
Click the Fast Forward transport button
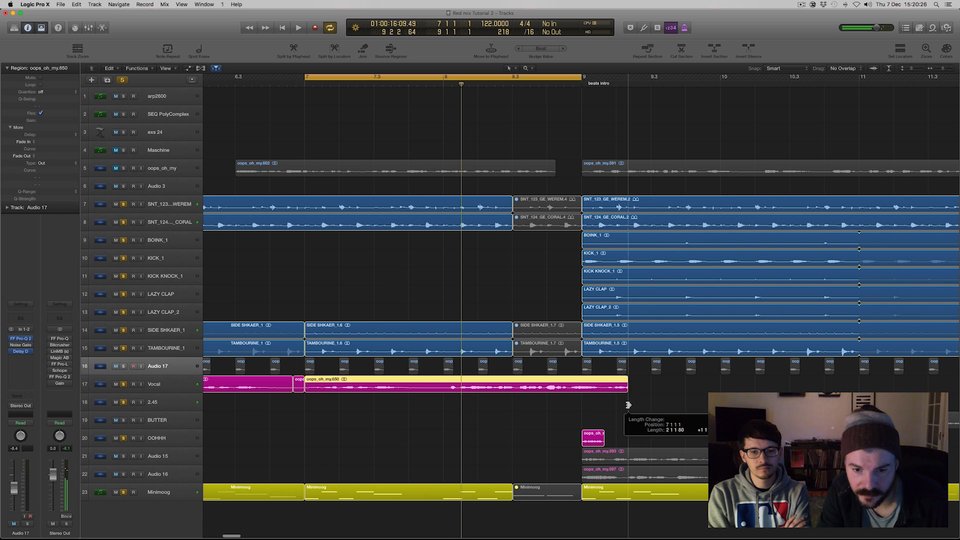click(265, 28)
